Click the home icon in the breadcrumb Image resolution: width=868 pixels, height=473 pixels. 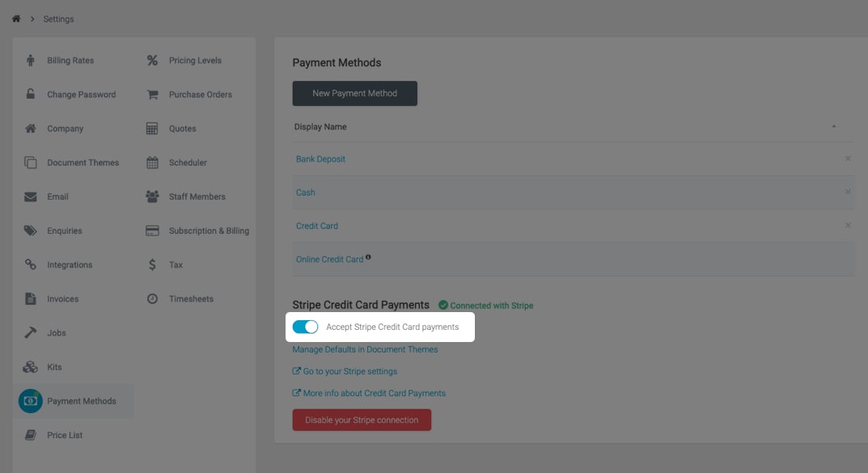[16, 19]
